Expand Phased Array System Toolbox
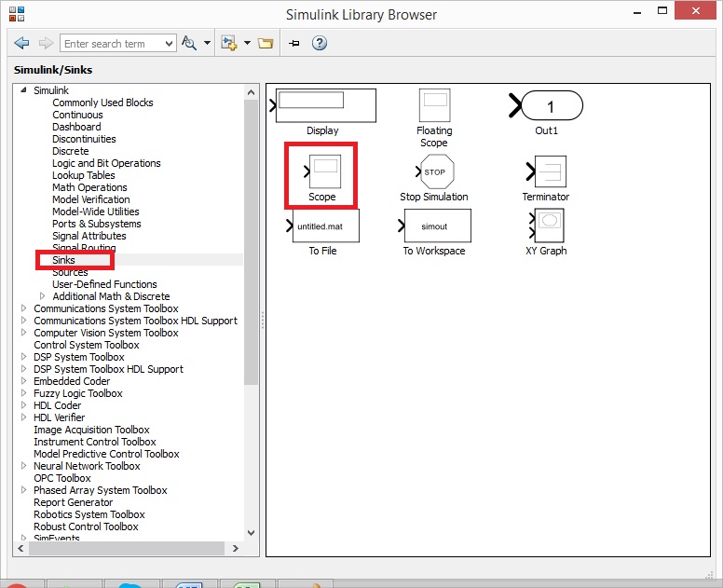723x588 pixels. point(24,489)
